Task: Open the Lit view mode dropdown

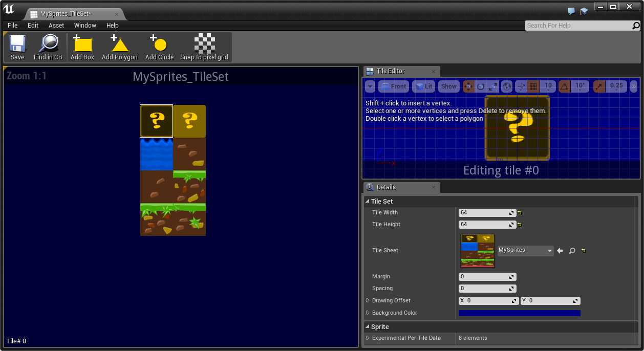Action: tap(424, 86)
